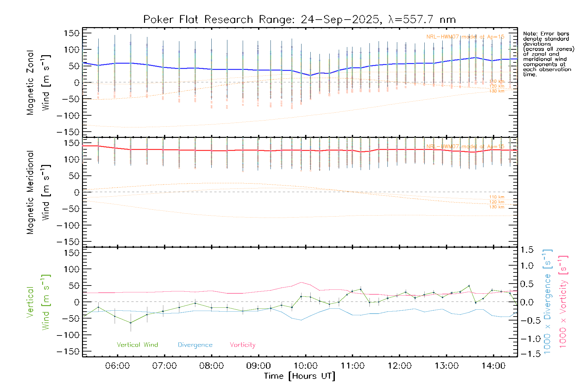588x392 pixels.
Task: Click the "1000 × Divergence" right axis title
Action: pyautogui.click(x=547, y=302)
